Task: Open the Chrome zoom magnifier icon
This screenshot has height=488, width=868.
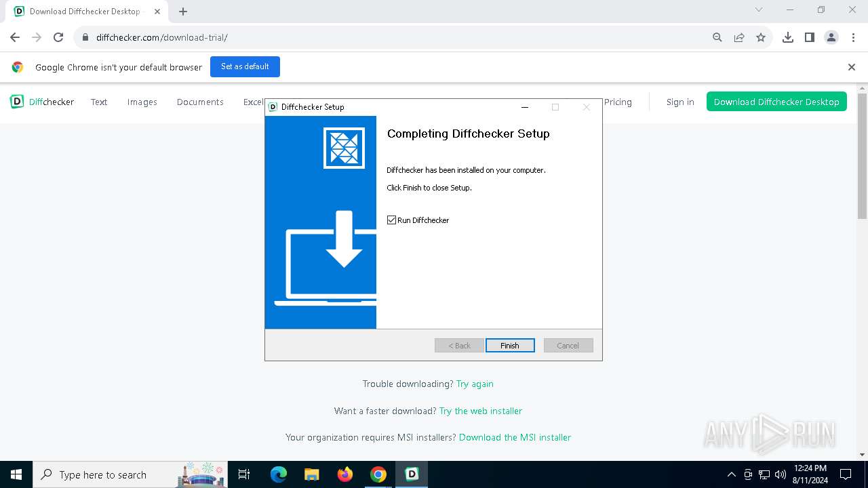Action: [x=717, y=37]
